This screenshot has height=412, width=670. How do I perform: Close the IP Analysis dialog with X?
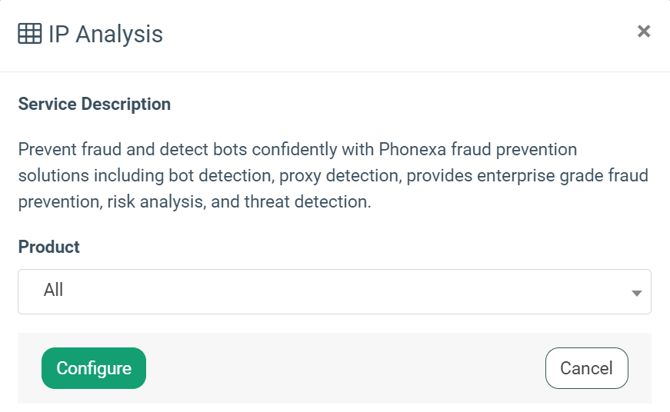644,31
